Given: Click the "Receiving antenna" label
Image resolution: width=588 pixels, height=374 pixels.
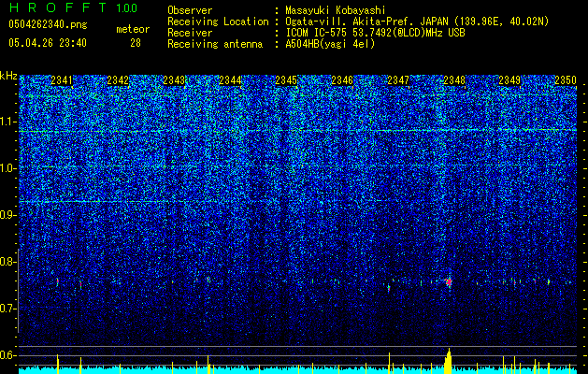Looking at the screenshot, I should (215, 44).
